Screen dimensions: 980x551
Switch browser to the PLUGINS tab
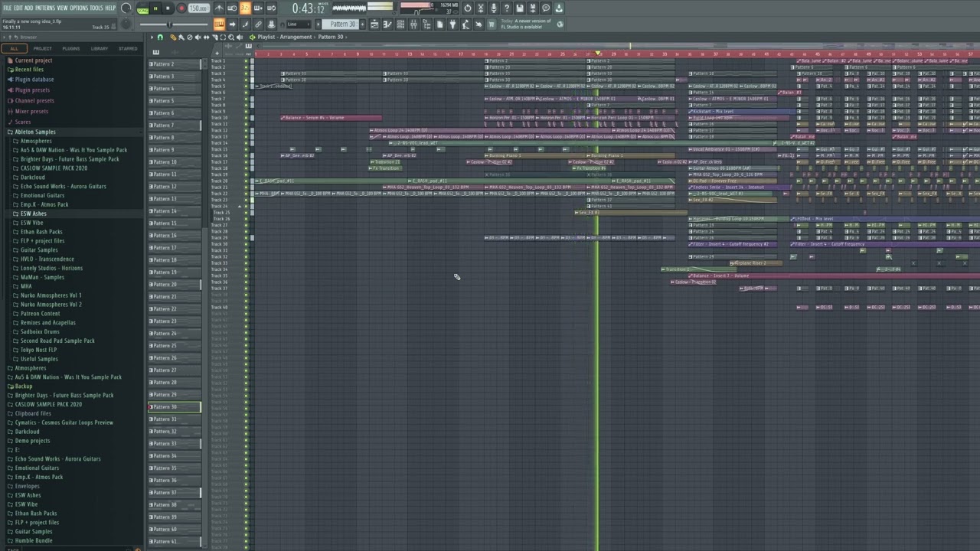coord(70,48)
